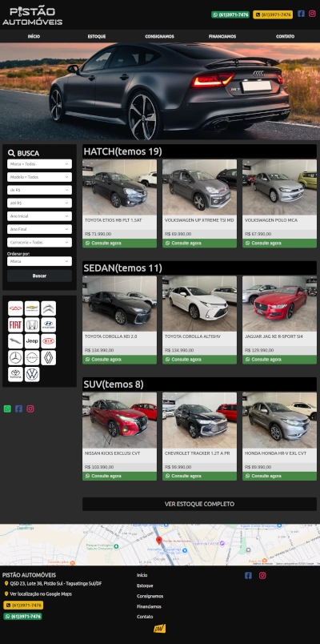This screenshot has height=644, width=320.
Task: Open Facebook icon below the brand logos
Action: click(x=19, y=409)
